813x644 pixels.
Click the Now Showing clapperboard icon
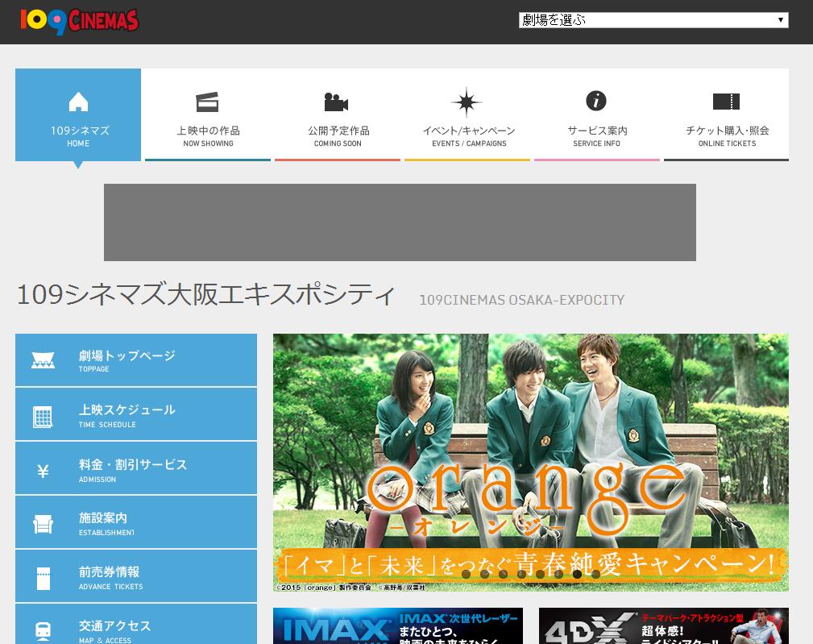(207, 102)
